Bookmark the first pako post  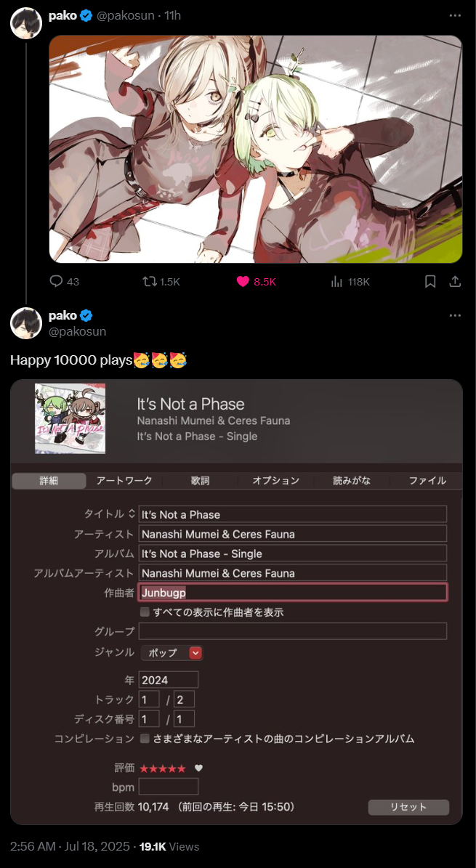[430, 282]
